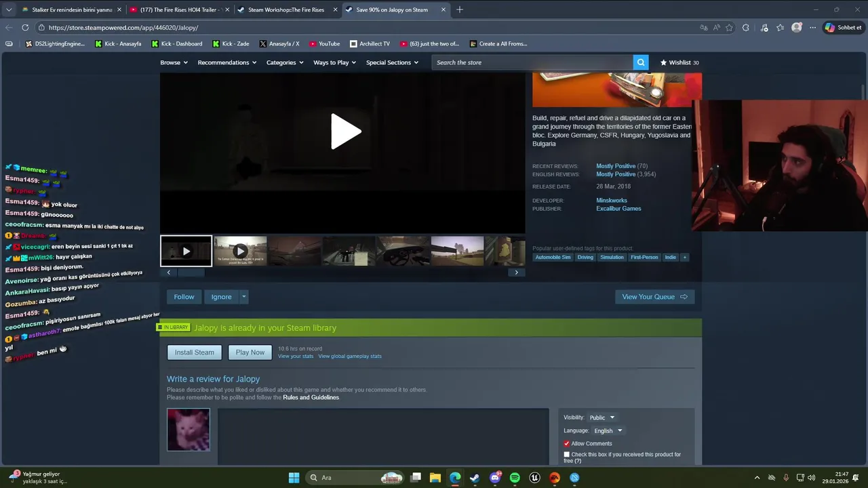
Task: Open the Sohbet et Copilot button
Action: coord(844,28)
